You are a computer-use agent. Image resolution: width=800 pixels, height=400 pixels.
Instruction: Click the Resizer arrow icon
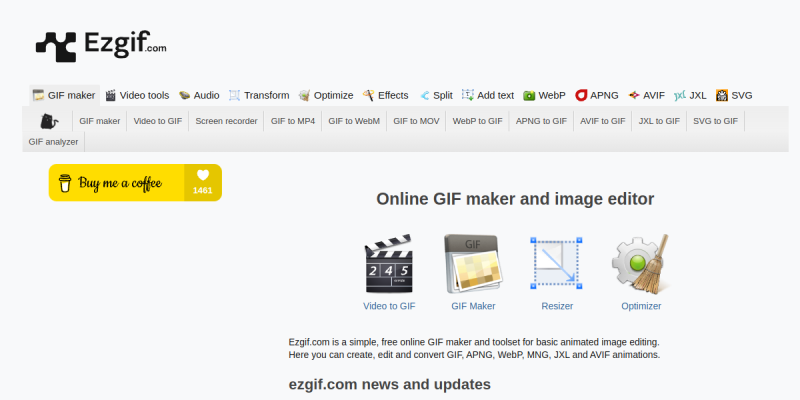coord(557,264)
